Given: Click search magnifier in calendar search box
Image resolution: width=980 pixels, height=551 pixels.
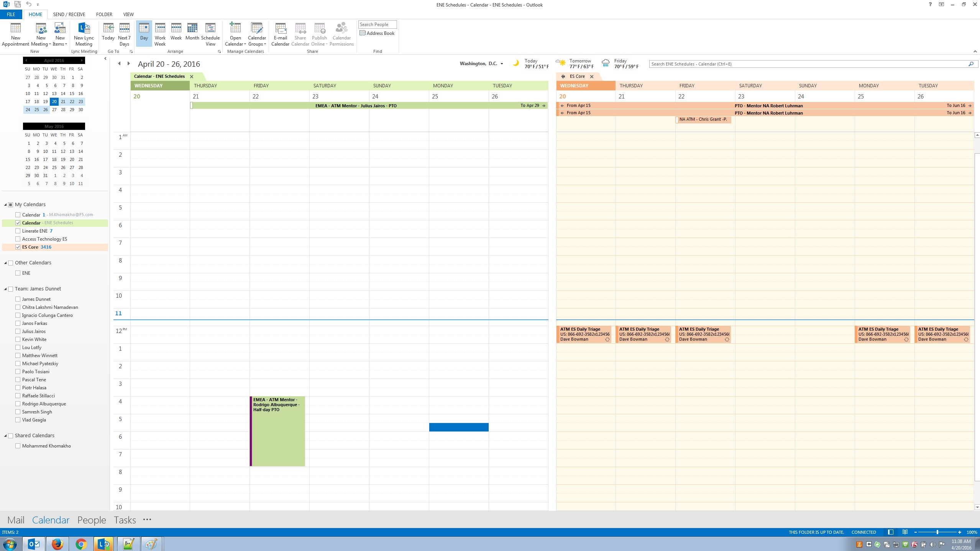Looking at the screenshot, I should (x=970, y=64).
